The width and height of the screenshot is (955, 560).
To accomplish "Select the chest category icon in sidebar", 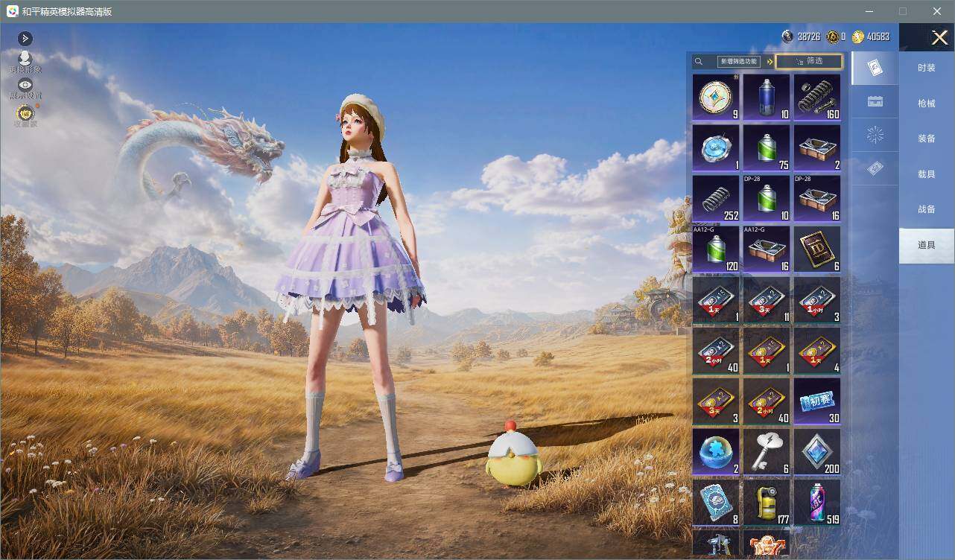I will [875, 102].
